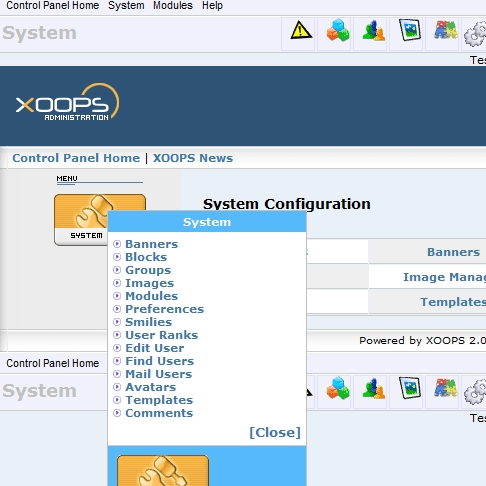Choose Groups in the System popup menu

click(148, 270)
